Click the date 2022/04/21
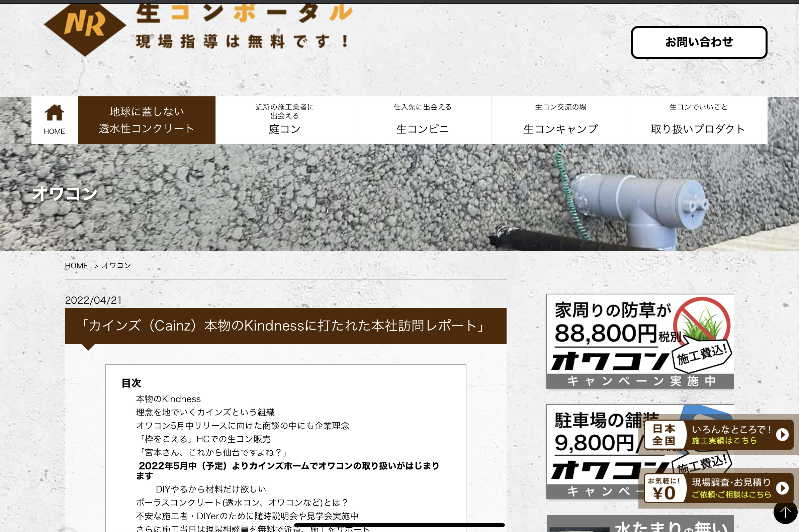Screen dimensions: 799x532 click(x=93, y=300)
